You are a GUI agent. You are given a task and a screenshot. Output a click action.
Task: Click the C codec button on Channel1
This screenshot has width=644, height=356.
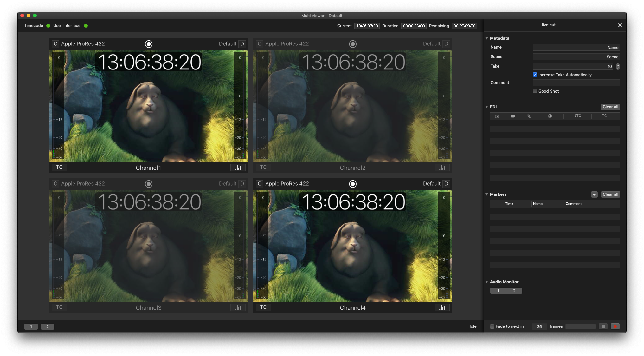click(x=55, y=44)
